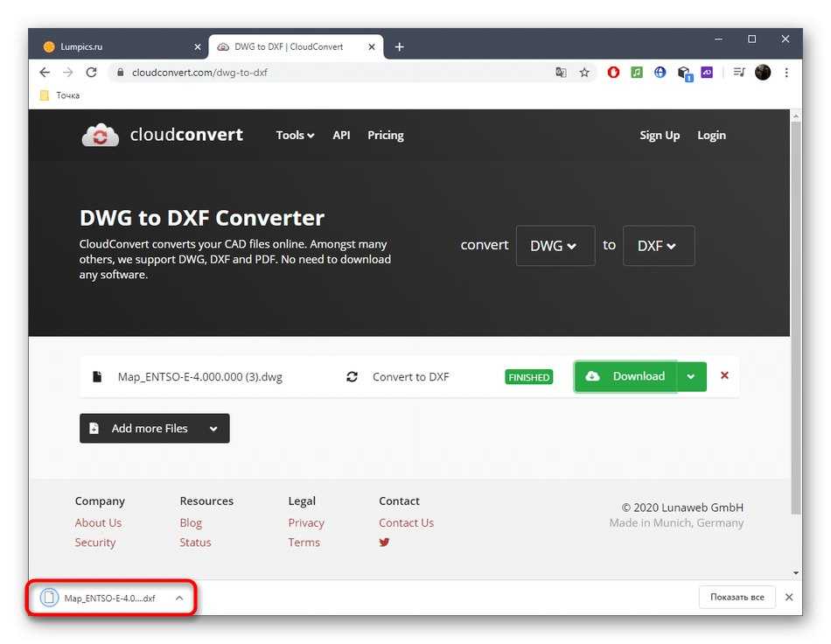This screenshot has width=831, height=644.
Task: Click the browser back arrow
Action: [x=45, y=73]
